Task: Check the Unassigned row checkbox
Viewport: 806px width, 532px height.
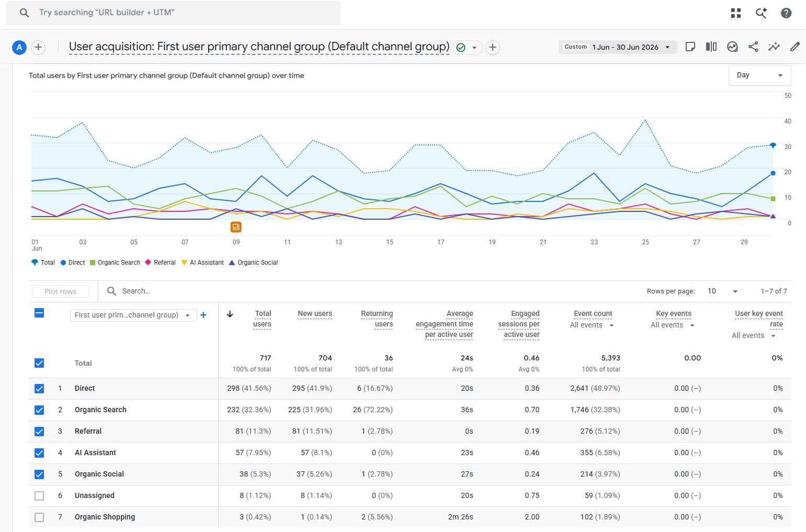Action: 39,496
